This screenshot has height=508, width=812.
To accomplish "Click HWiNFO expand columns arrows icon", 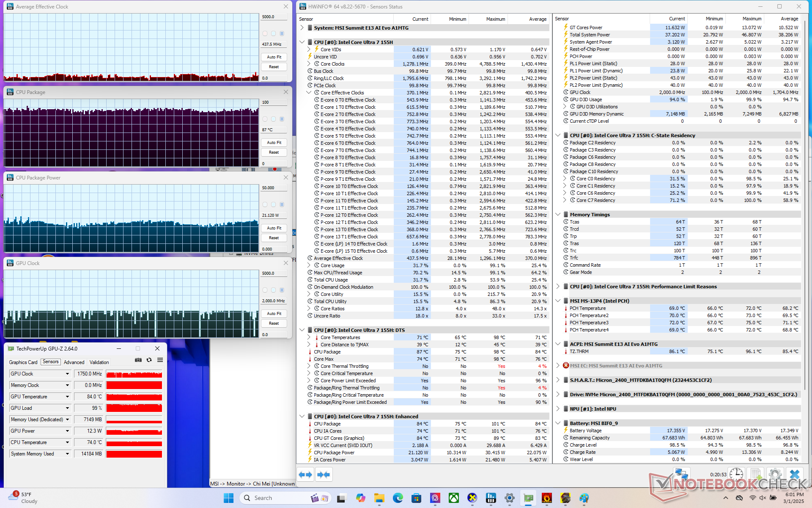I will (x=305, y=475).
